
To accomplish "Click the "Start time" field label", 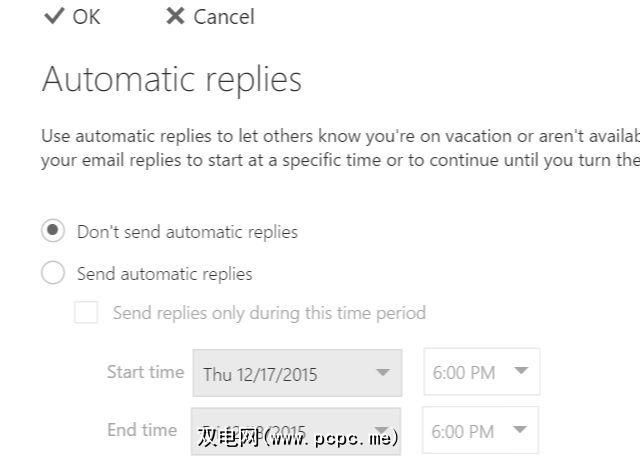I will click(x=145, y=372).
